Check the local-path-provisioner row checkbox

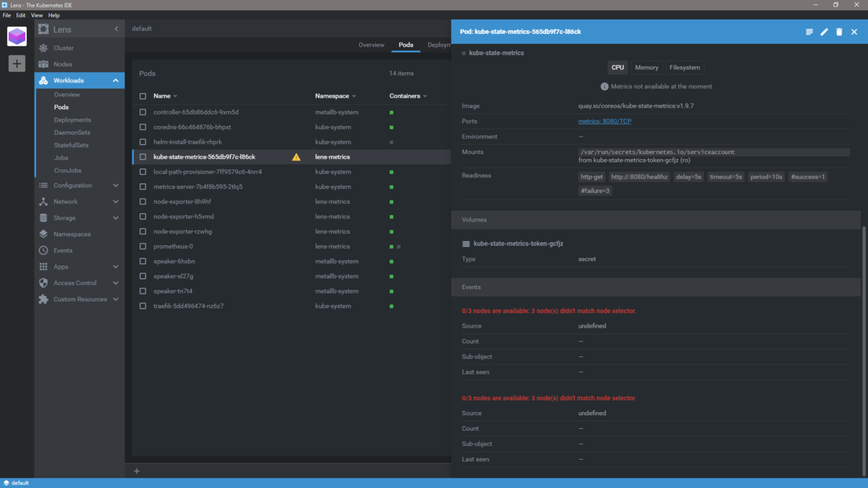pos(142,172)
